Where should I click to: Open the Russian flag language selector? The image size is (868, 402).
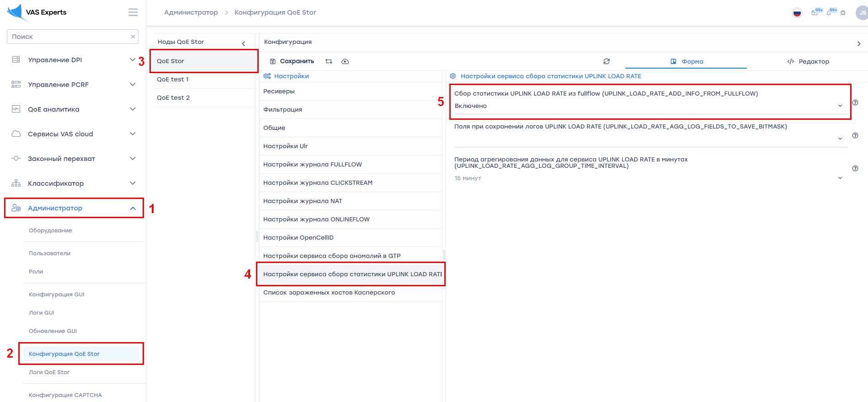point(797,13)
